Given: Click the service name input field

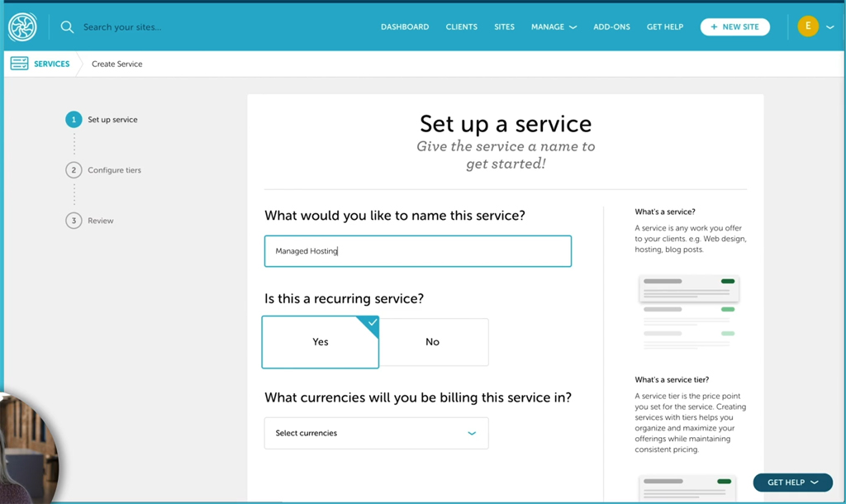Looking at the screenshot, I should pos(417,251).
